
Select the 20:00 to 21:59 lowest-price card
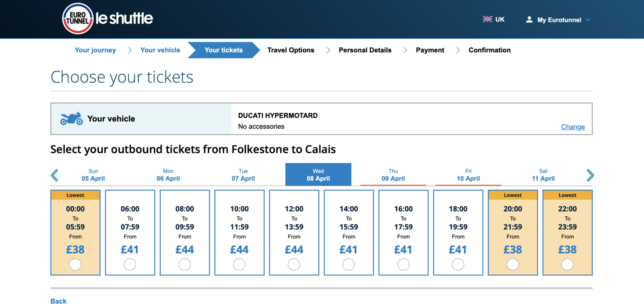[513, 233]
